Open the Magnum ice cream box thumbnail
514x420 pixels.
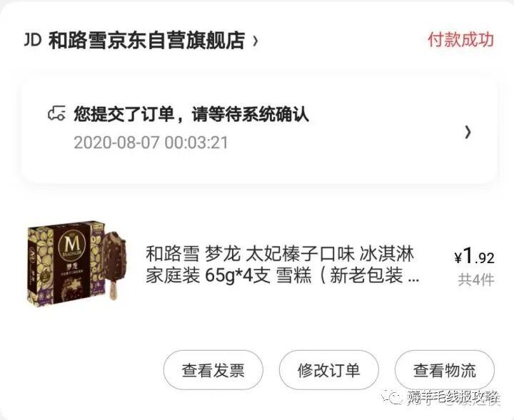(76, 264)
